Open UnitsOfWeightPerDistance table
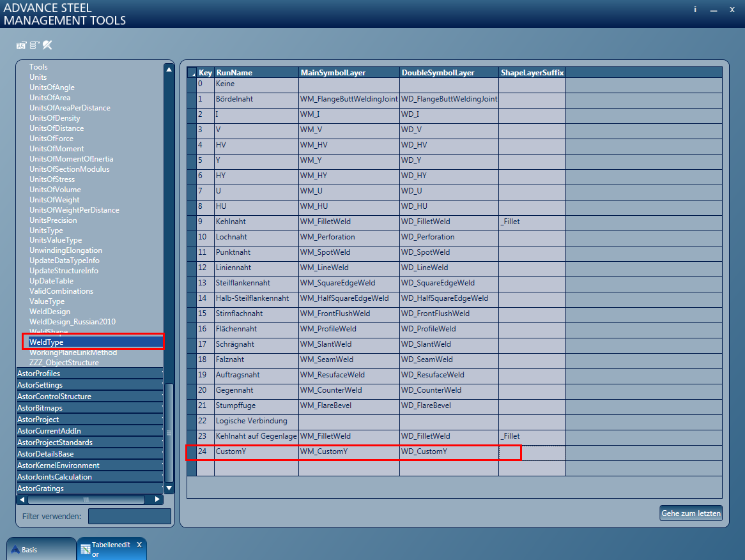The height and width of the screenshot is (560, 745). tap(74, 210)
